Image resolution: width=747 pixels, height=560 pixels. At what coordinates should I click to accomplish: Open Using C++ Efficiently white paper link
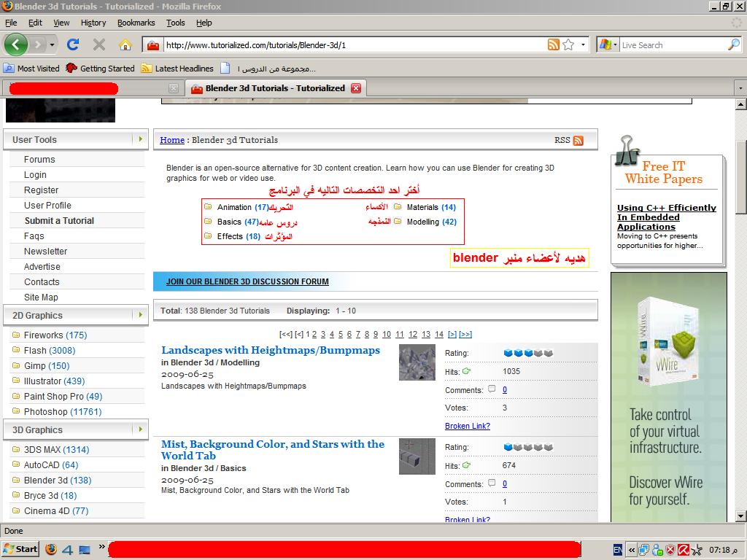pos(667,217)
